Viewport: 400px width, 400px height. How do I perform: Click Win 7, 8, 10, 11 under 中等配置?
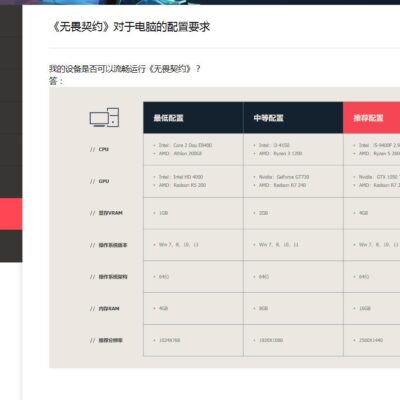tap(279, 245)
